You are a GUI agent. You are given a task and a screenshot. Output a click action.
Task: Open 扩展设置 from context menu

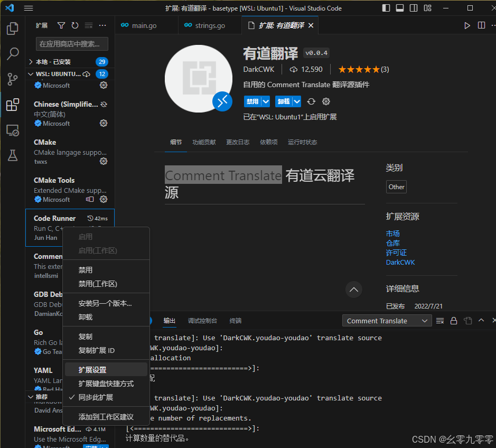click(x=106, y=370)
